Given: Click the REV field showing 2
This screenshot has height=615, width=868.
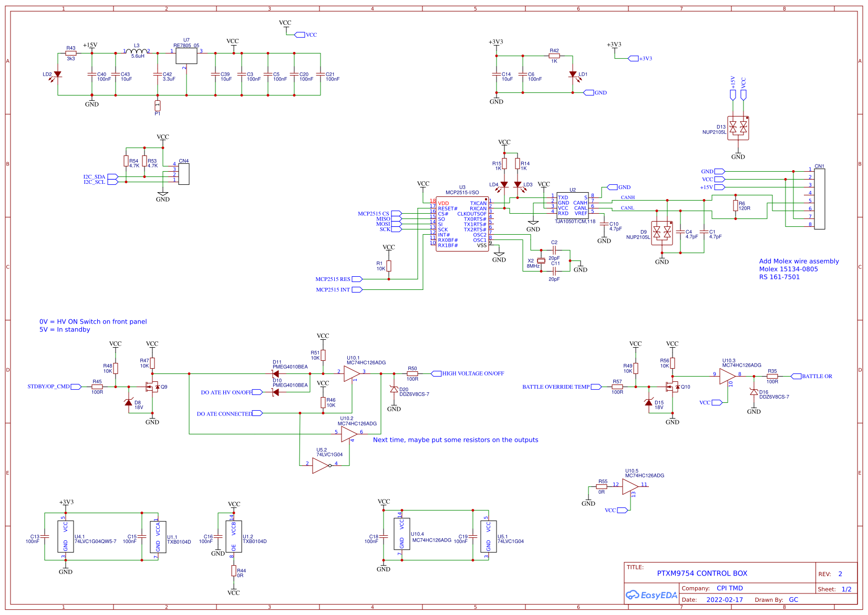Looking at the screenshot, I should coord(841,574).
